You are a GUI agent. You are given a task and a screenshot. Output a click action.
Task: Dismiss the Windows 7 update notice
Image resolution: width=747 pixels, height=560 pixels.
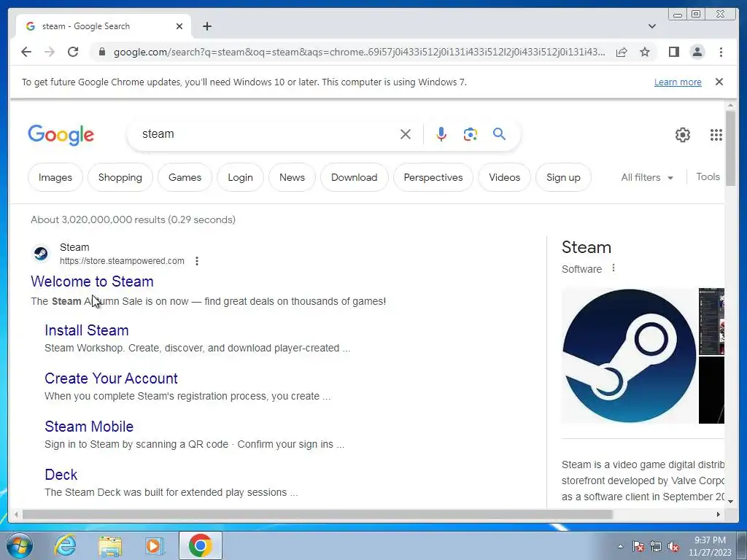719,82
